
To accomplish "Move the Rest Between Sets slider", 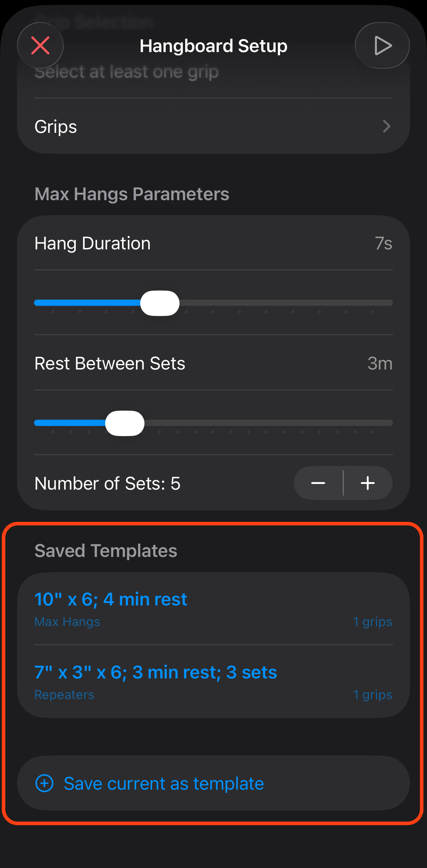I will coord(124,423).
